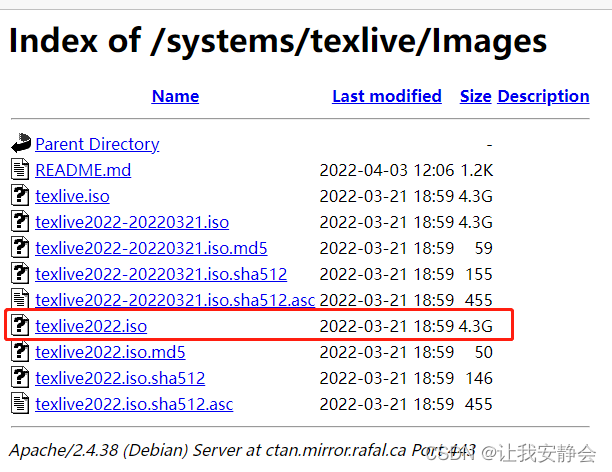The image size is (612, 472).
Task: Open the texlive2022.iso.md5 link
Action: (x=110, y=352)
